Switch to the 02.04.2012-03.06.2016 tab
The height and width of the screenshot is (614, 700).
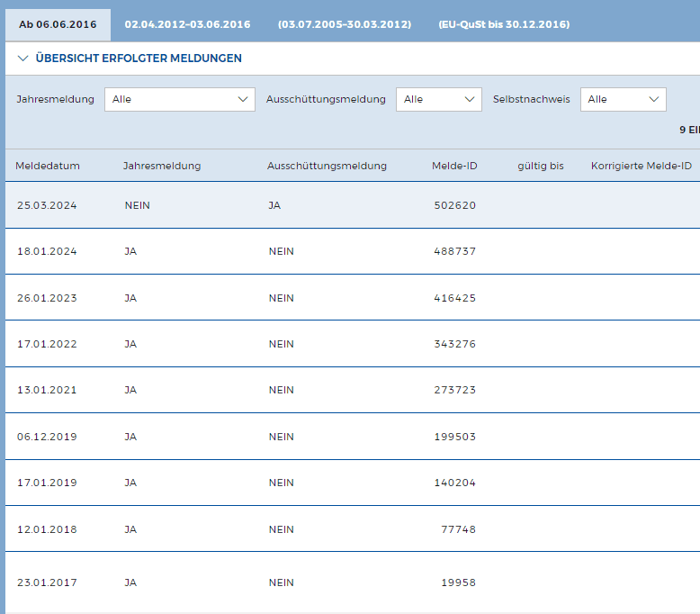[187, 24]
